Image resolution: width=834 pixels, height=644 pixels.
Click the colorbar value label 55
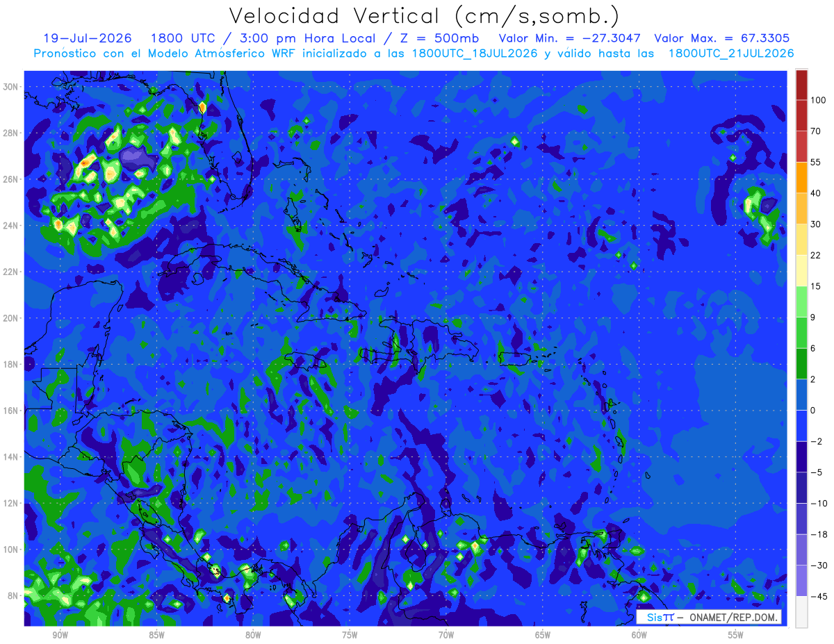[816, 162]
